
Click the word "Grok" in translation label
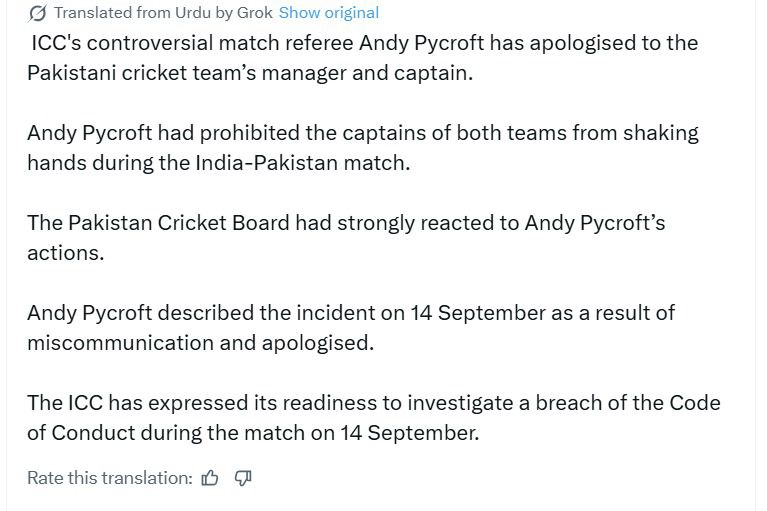(x=255, y=13)
